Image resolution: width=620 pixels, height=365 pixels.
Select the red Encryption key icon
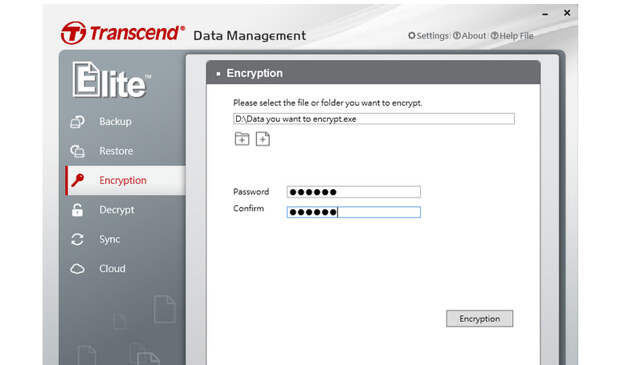pyautogui.click(x=78, y=180)
